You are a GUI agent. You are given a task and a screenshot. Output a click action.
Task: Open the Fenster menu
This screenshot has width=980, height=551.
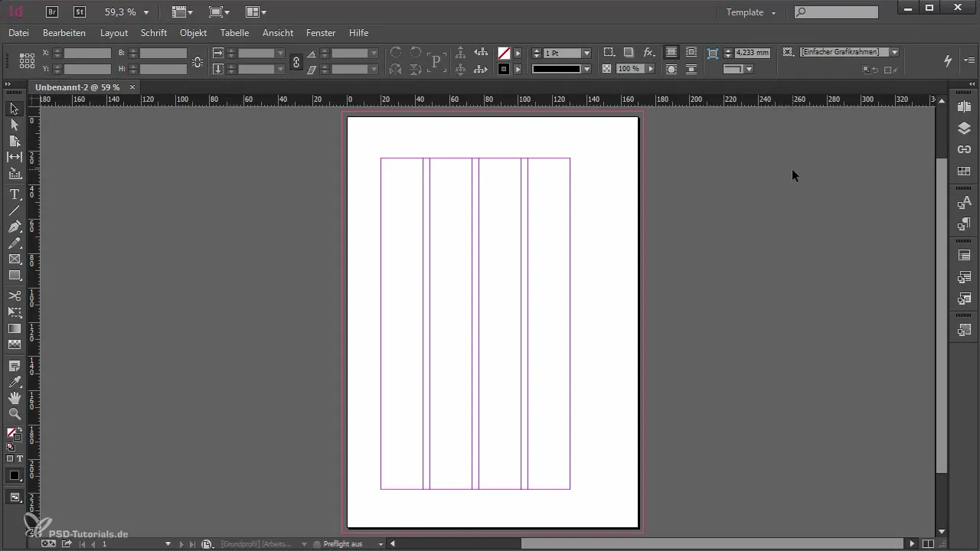[x=321, y=33]
